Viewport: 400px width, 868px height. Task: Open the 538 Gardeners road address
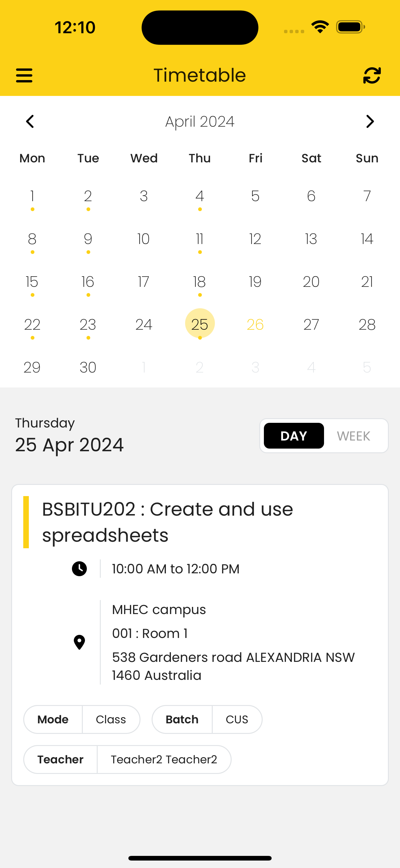233,666
